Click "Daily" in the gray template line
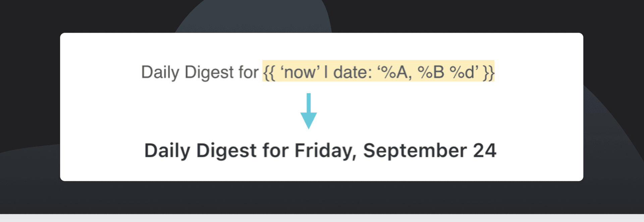644x222 pixels. click(x=160, y=72)
